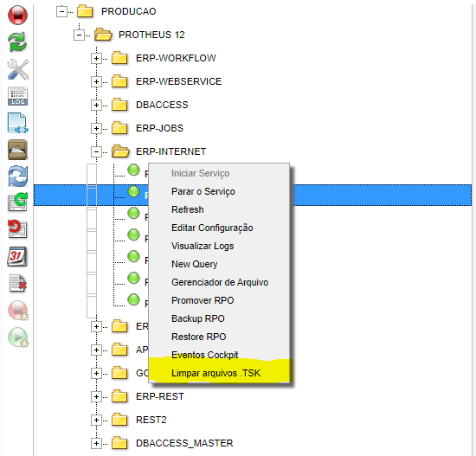This screenshot has width=476, height=456.
Task: Expand the ERP-REST node
Action: tap(96, 397)
